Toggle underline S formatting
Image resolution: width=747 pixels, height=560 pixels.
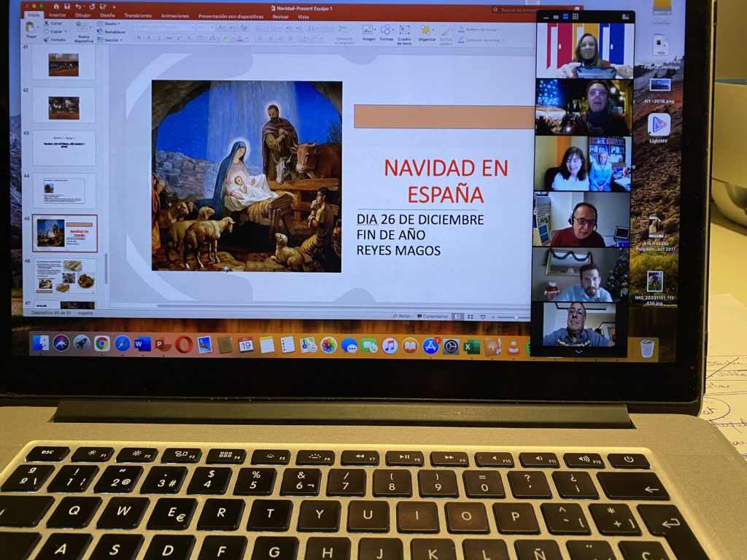pos(158,38)
